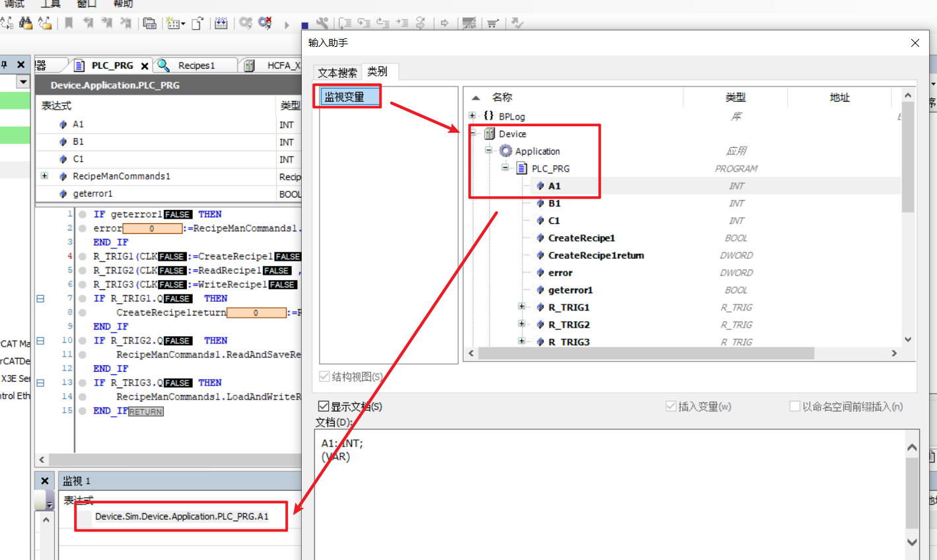This screenshot has height=560, width=937.
Task: Select the CreateRecipe1return variable
Action: coord(596,255)
